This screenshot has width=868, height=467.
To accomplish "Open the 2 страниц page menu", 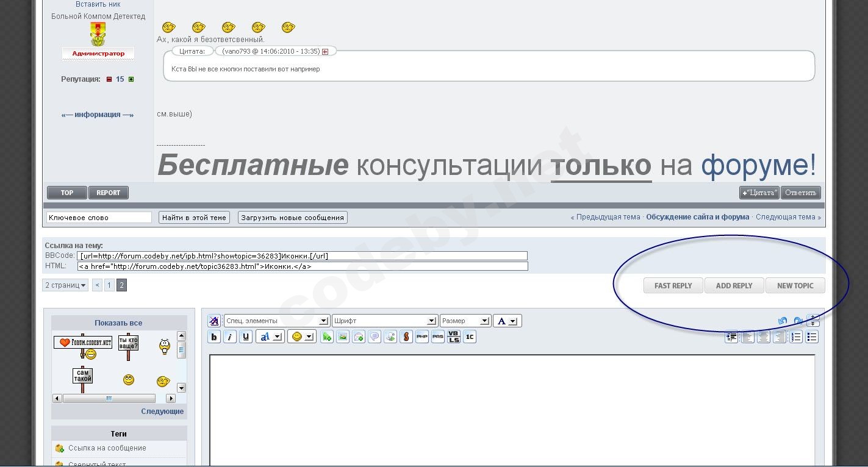I will 65,285.
